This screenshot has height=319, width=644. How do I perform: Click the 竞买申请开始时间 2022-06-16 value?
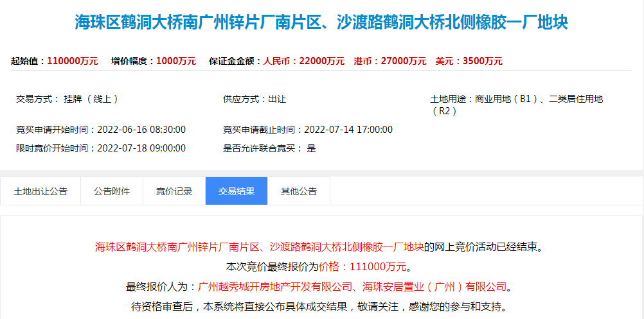point(141,130)
